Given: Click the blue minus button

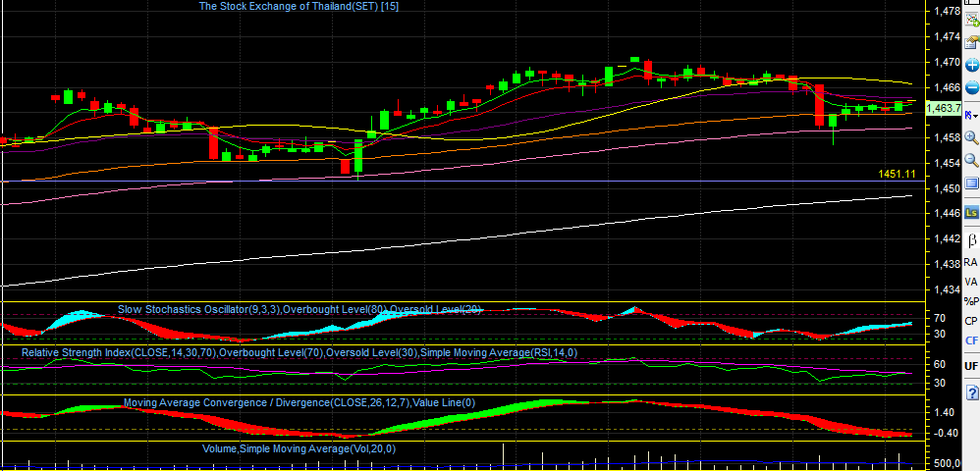Looking at the screenshot, I should 972,87.
